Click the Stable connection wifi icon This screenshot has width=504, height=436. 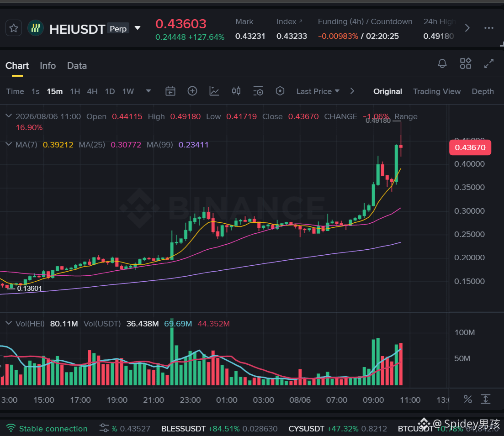[11, 428]
